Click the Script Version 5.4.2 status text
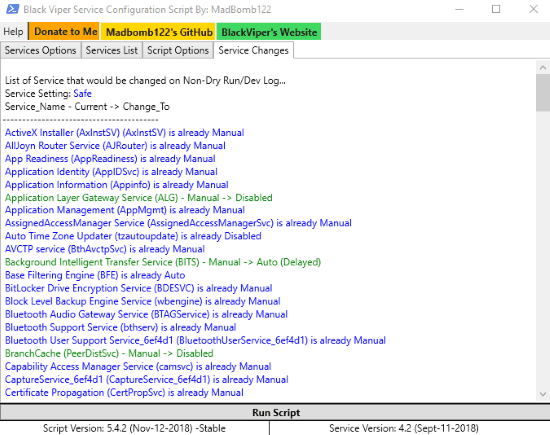 (x=134, y=428)
